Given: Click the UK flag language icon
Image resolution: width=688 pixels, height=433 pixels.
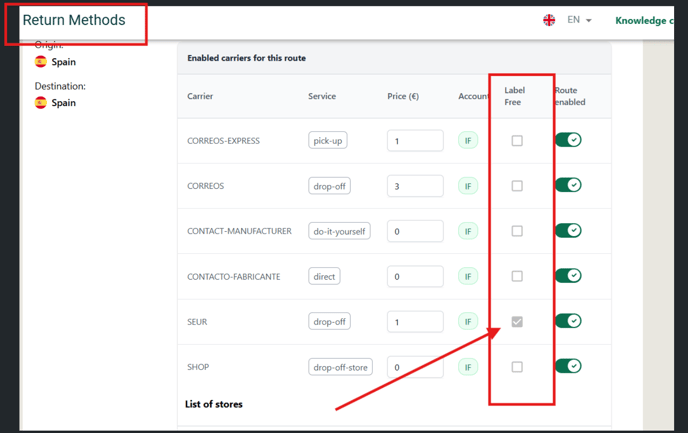Looking at the screenshot, I should [549, 20].
